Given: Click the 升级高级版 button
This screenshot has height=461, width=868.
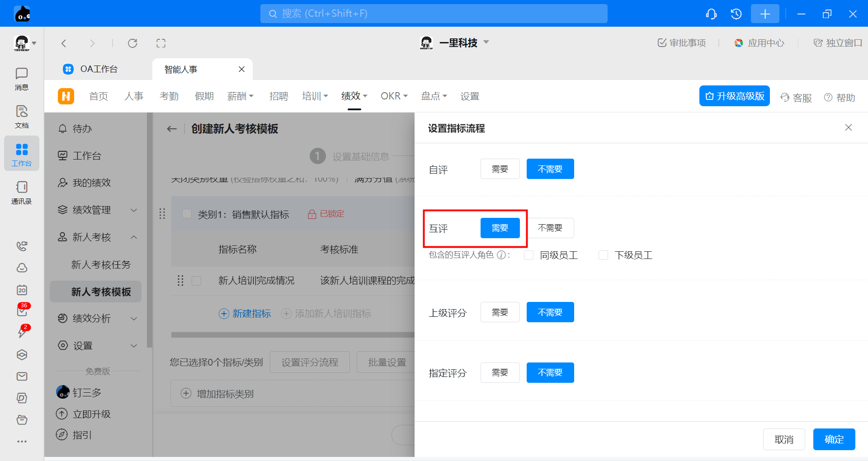Looking at the screenshot, I should click(x=734, y=96).
